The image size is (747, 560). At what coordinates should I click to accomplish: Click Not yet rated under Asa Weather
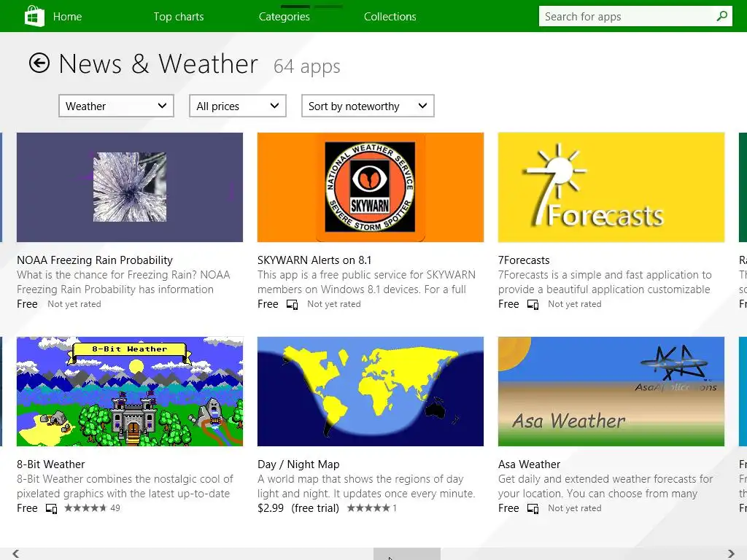[575, 508]
